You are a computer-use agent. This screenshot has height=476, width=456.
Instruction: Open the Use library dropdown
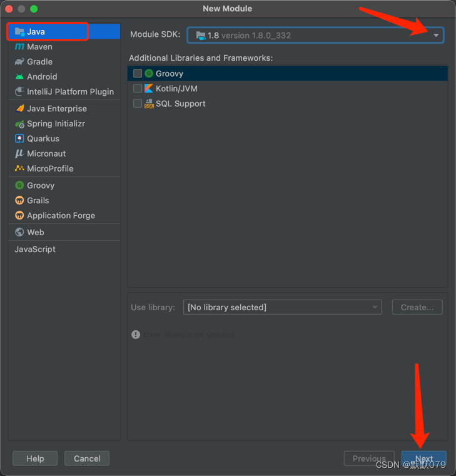[282, 307]
